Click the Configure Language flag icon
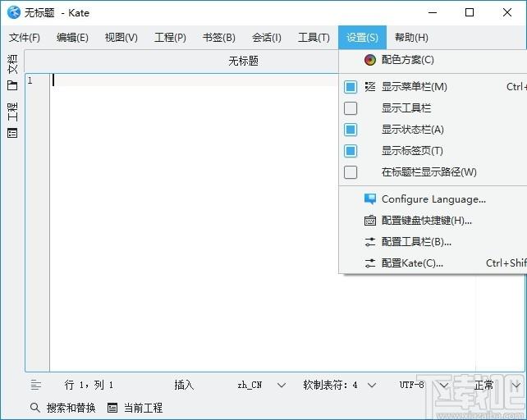527x420 pixels. 369,199
